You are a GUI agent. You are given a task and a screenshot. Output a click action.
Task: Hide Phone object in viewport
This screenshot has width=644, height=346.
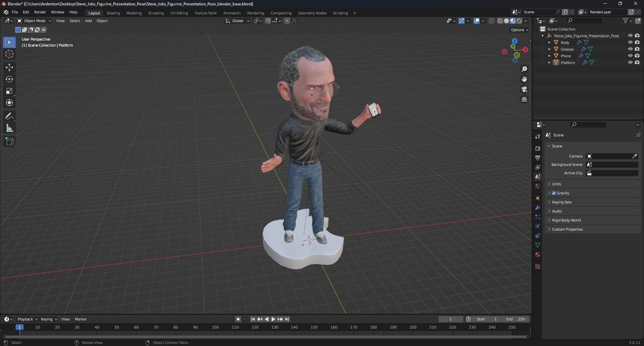[630, 56]
